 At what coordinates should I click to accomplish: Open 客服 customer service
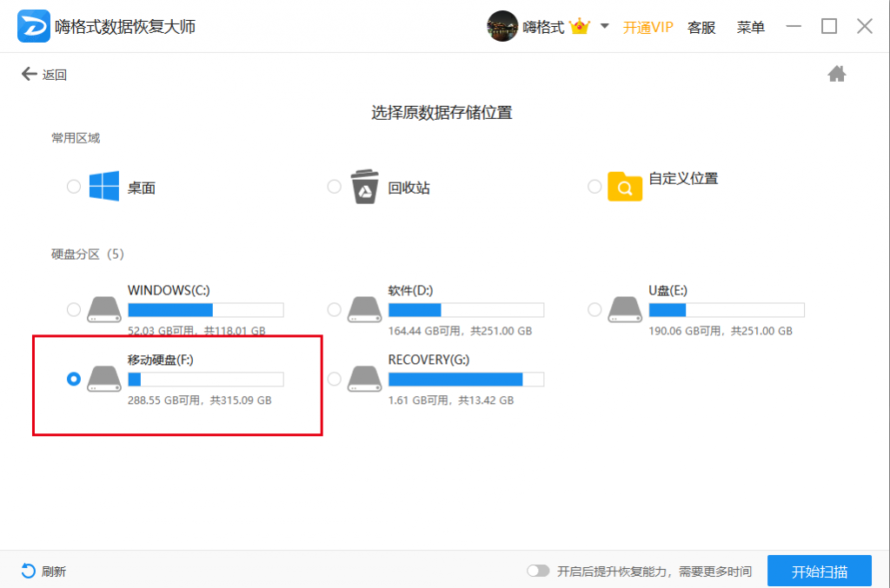tap(701, 27)
